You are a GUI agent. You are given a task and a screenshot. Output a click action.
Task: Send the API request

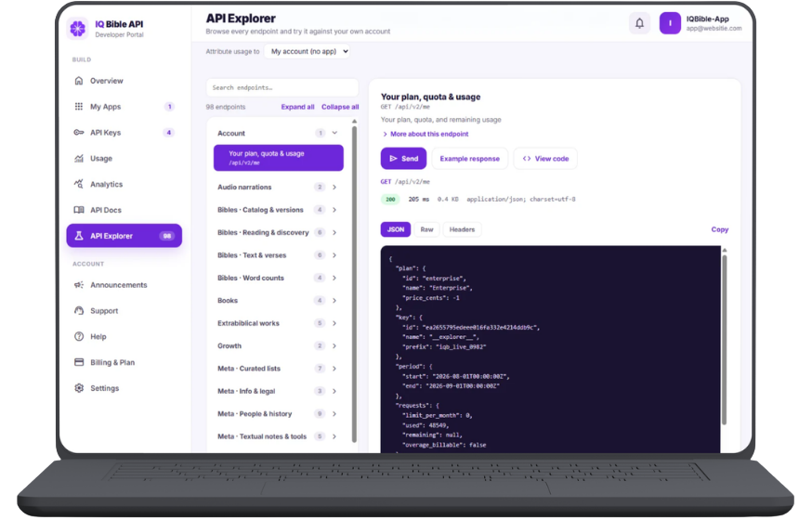[403, 159]
